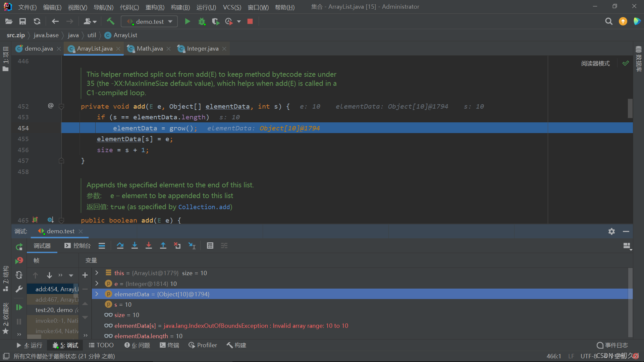Open demo.test run configuration dropdown
The width and height of the screenshot is (644, 362).
(x=149, y=21)
